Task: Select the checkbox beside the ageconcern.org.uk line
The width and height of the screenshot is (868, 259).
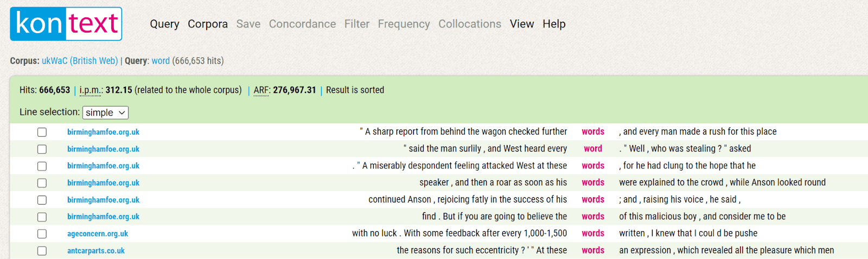Action: [42, 233]
